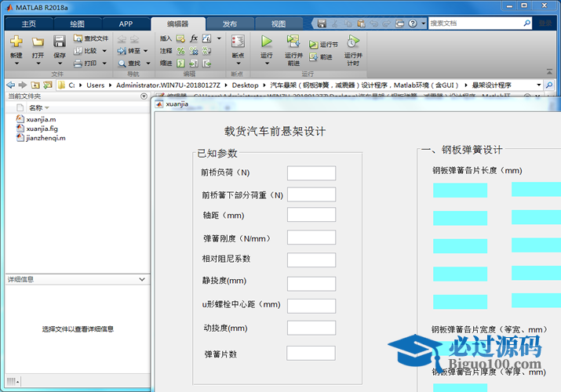561x392 pixels.
Task: Switch to the Home (主页) tab
Action: [x=29, y=24]
